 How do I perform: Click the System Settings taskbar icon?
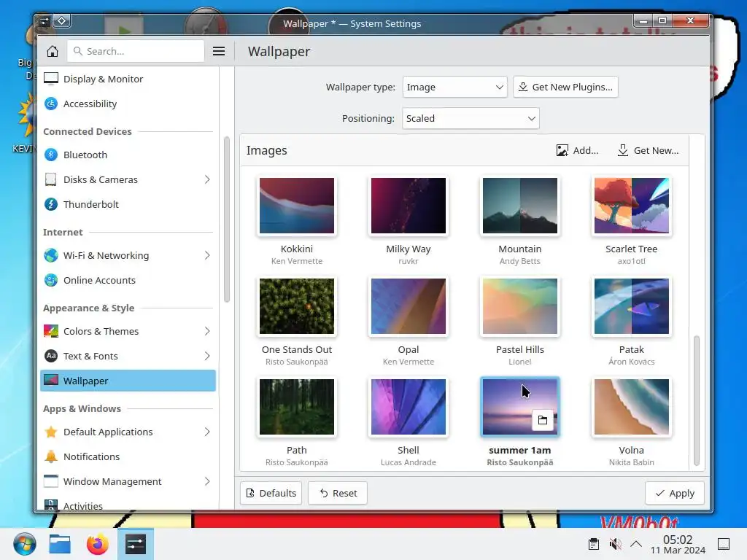click(136, 544)
